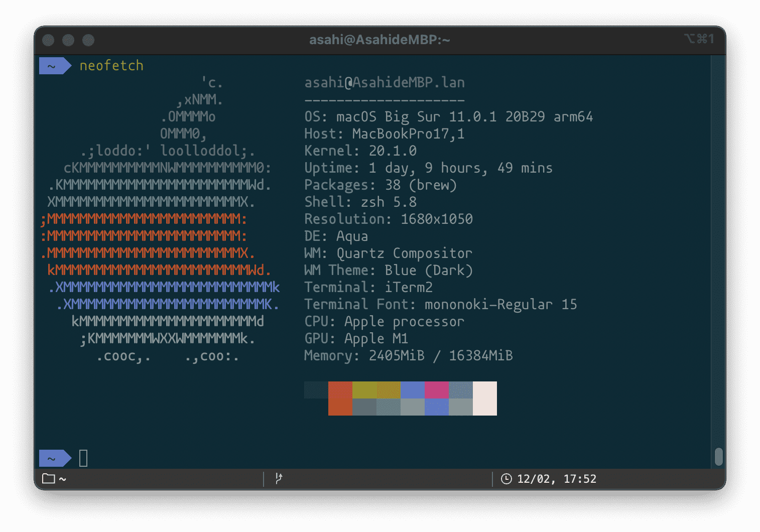Minimize the terminal window

pyautogui.click(x=69, y=40)
